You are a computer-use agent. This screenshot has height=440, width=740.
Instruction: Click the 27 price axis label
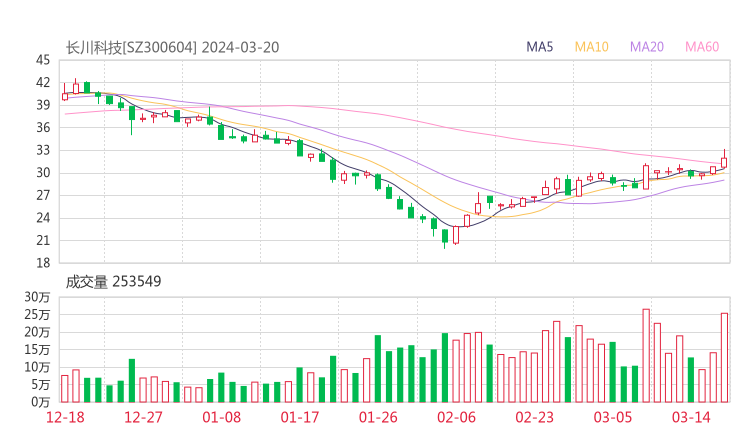tap(43, 195)
